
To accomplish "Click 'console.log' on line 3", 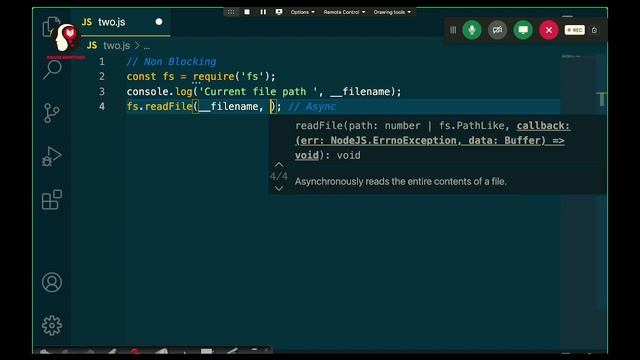I will point(159,91).
